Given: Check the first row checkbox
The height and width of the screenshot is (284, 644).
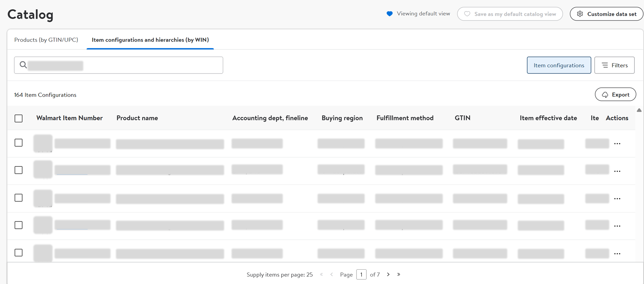Looking at the screenshot, I should [x=19, y=143].
